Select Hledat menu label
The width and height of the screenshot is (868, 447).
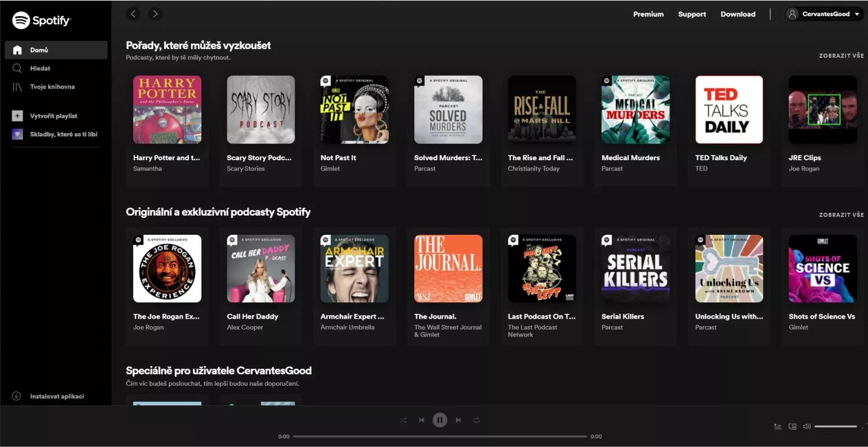coord(41,68)
